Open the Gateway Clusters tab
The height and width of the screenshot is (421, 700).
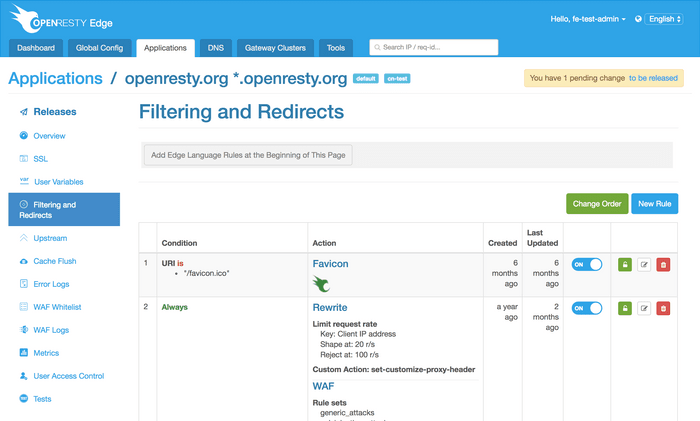275,48
